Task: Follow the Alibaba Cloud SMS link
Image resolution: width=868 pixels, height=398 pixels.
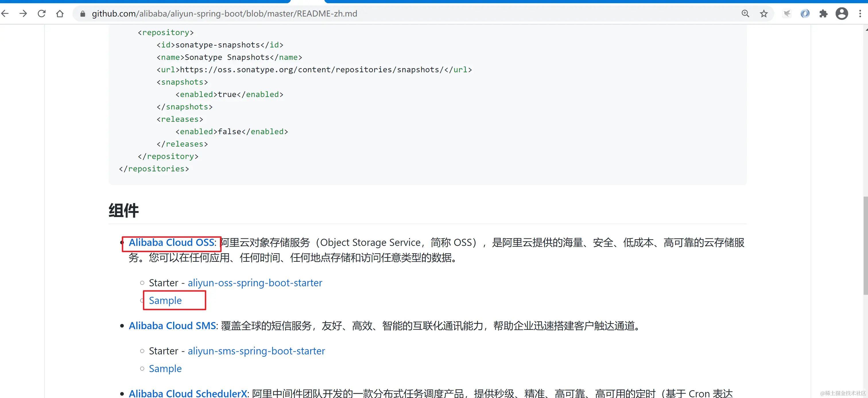Action: (172, 326)
